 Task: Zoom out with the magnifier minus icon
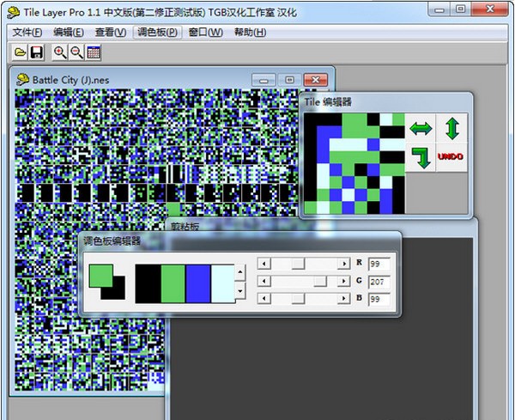point(77,52)
